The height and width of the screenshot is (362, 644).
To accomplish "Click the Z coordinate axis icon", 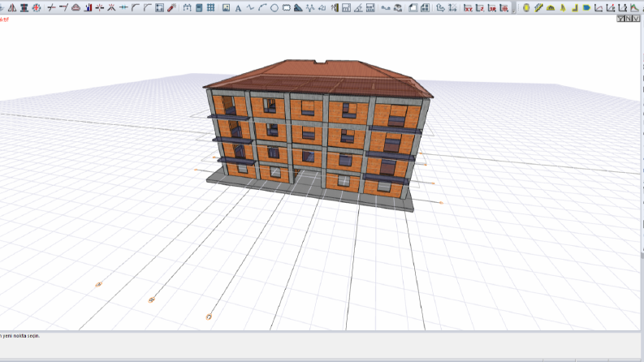I will [x=480, y=7].
